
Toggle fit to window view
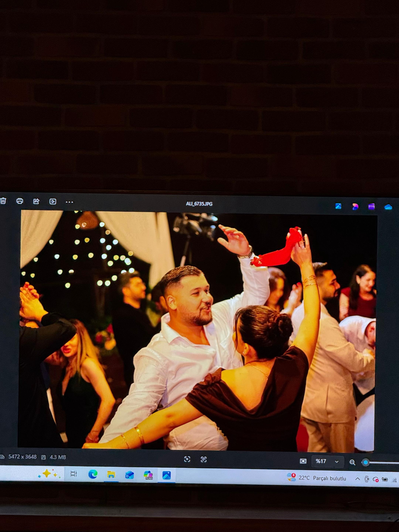303,461
